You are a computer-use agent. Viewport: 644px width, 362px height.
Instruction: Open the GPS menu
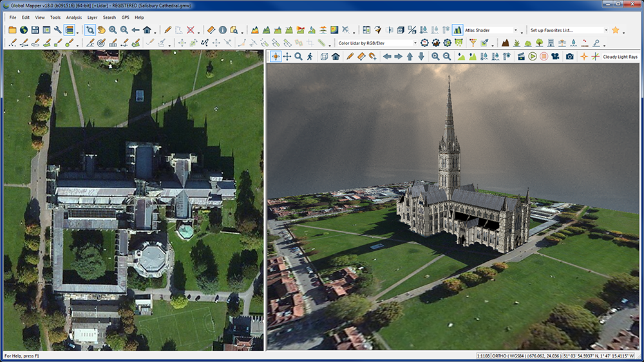pyautogui.click(x=126, y=17)
